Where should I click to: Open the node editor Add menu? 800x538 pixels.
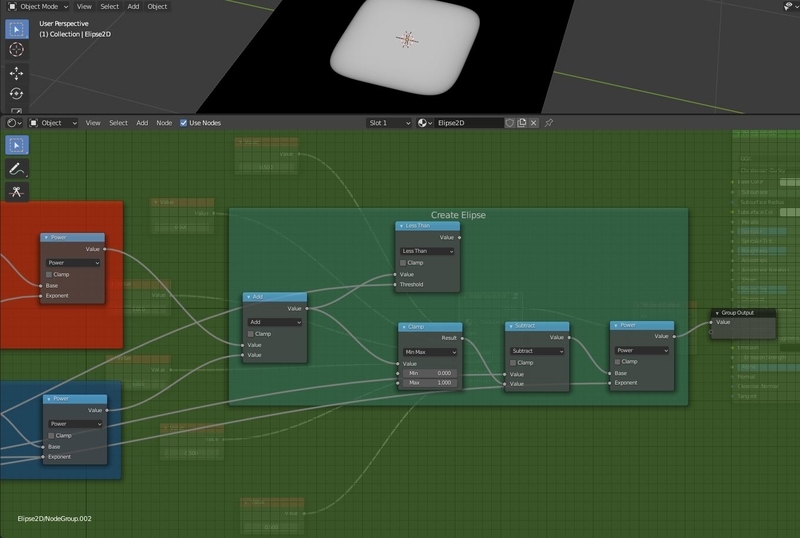pos(142,123)
